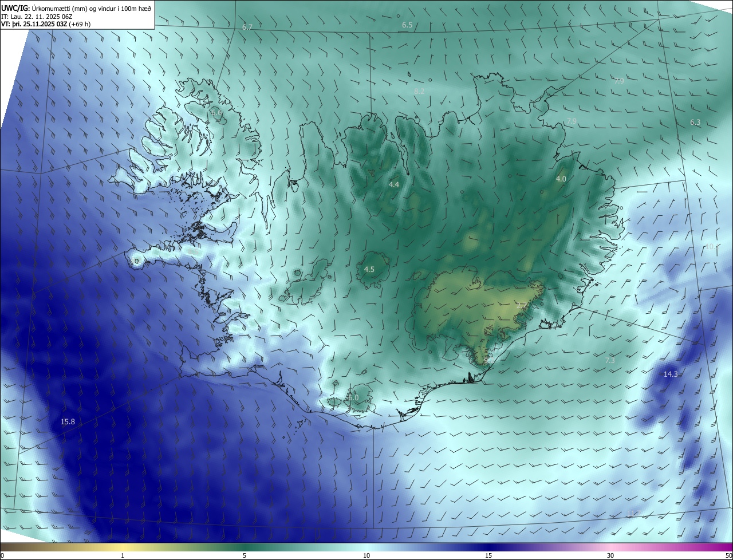
Task: Click the 6.5 precipitation value label
Action: [x=407, y=25]
